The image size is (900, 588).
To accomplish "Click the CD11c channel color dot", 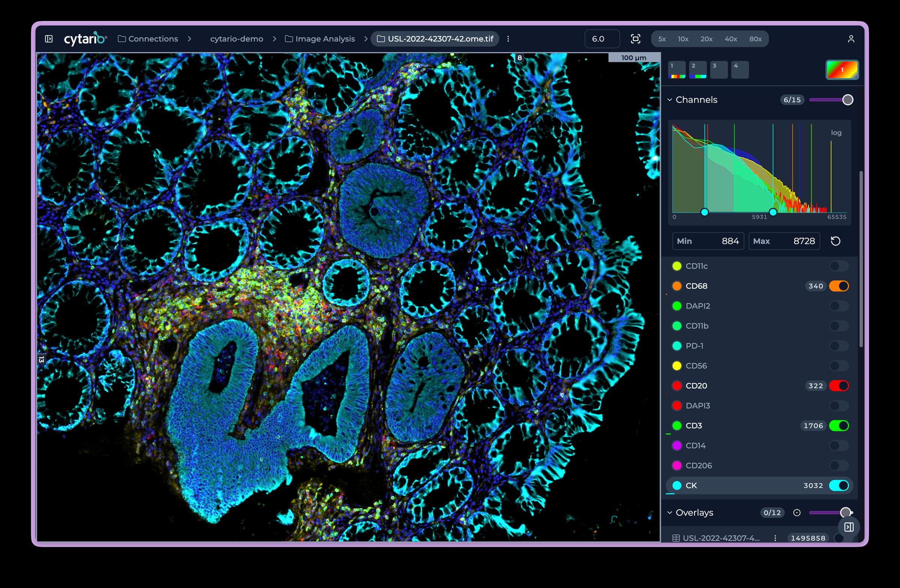I will pyautogui.click(x=677, y=266).
